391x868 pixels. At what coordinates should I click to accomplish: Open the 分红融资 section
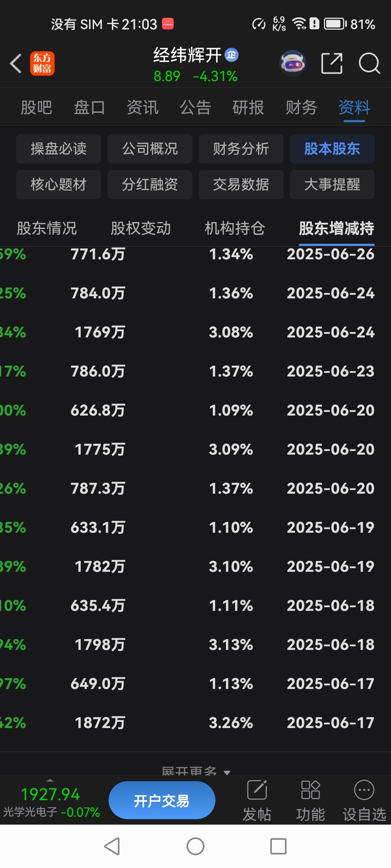coord(150,184)
